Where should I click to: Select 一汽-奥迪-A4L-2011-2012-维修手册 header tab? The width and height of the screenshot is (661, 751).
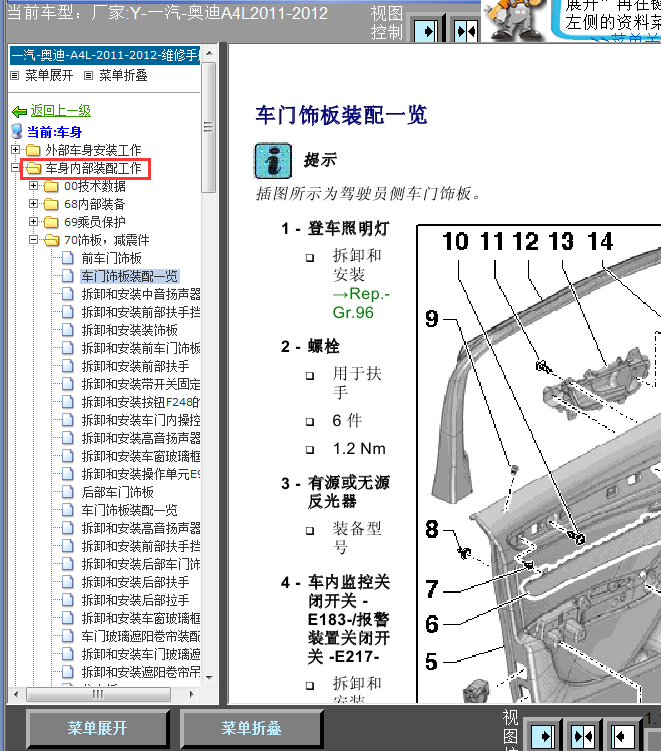coord(105,56)
